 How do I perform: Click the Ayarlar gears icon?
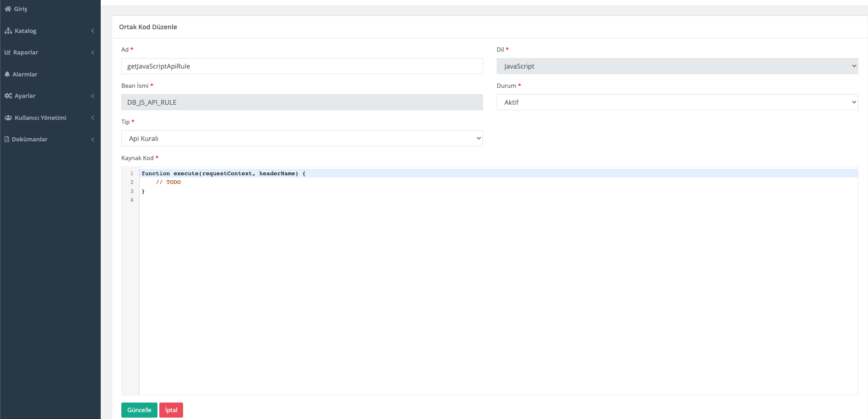(8, 96)
